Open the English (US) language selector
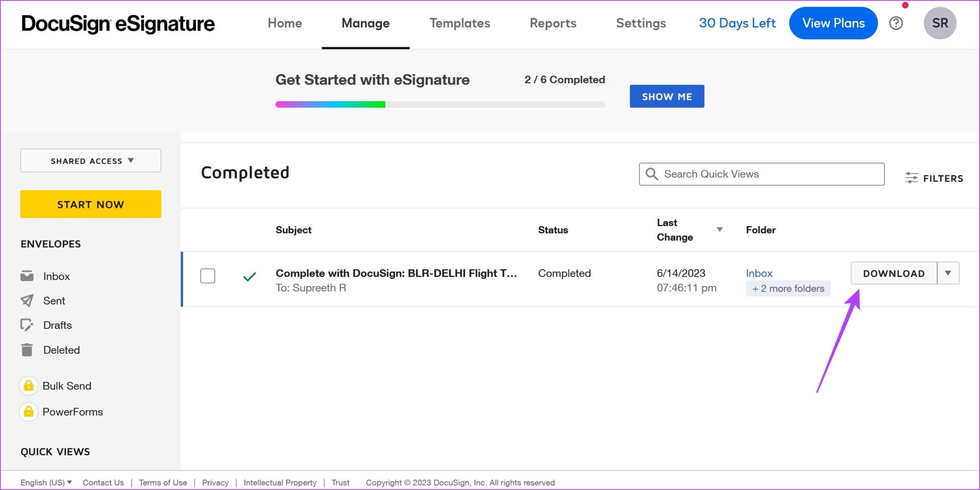This screenshot has height=490, width=980. pyautogui.click(x=46, y=482)
